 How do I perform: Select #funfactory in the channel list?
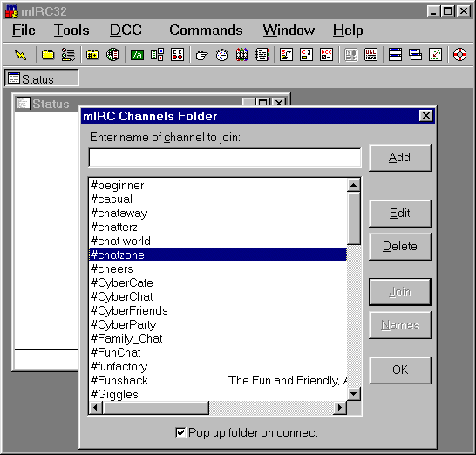218,366
